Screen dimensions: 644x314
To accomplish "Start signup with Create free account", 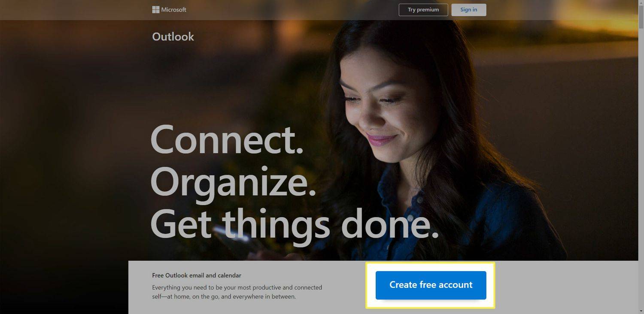I will point(431,285).
